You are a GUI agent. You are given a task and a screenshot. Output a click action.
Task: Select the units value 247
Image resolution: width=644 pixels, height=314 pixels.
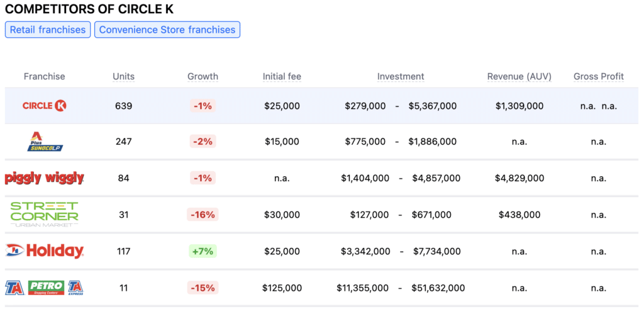[x=124, y=142]
